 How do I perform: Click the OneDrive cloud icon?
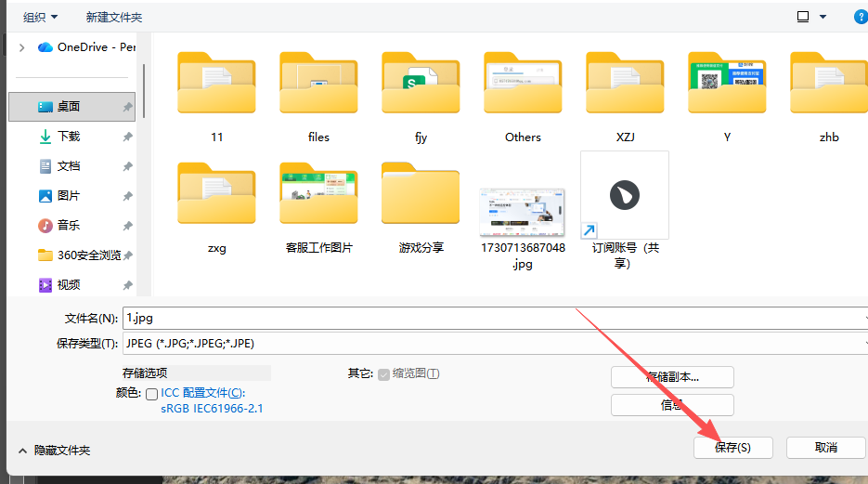pyautogui.click(x=45, y=47)
